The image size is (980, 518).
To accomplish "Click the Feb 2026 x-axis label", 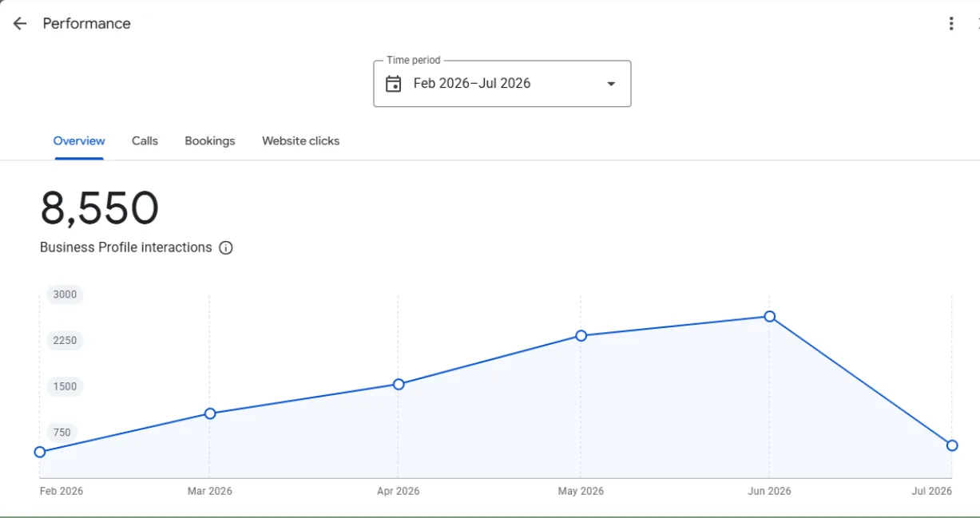I will point(61,491).
